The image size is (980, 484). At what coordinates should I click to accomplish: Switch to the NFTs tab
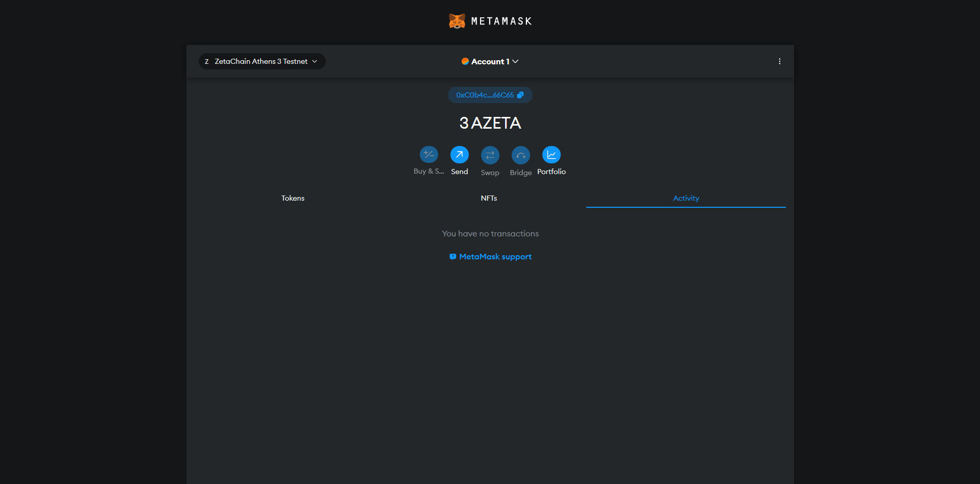489,198
